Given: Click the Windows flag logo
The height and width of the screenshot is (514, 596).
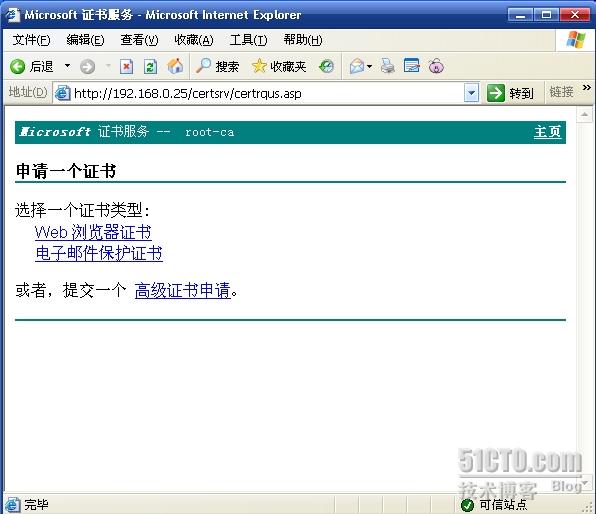Looking at the screenshot, I should [x=576, y=40].
